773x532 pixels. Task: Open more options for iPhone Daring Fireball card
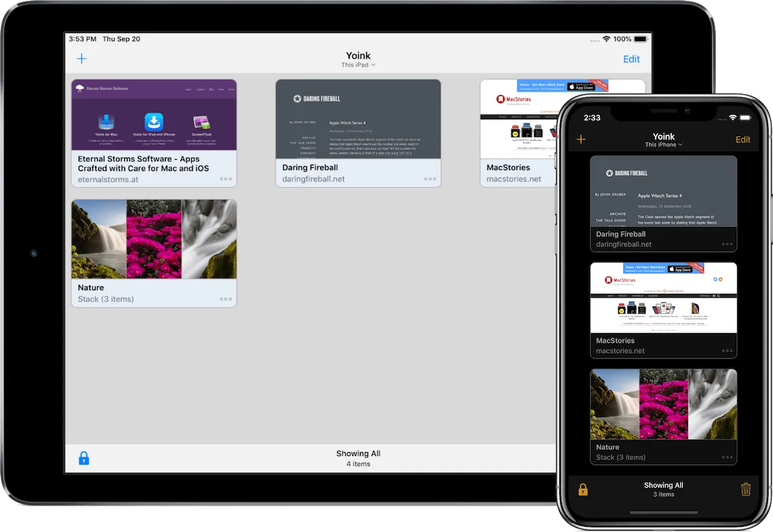pyautogui.click(x=727, y=244)
